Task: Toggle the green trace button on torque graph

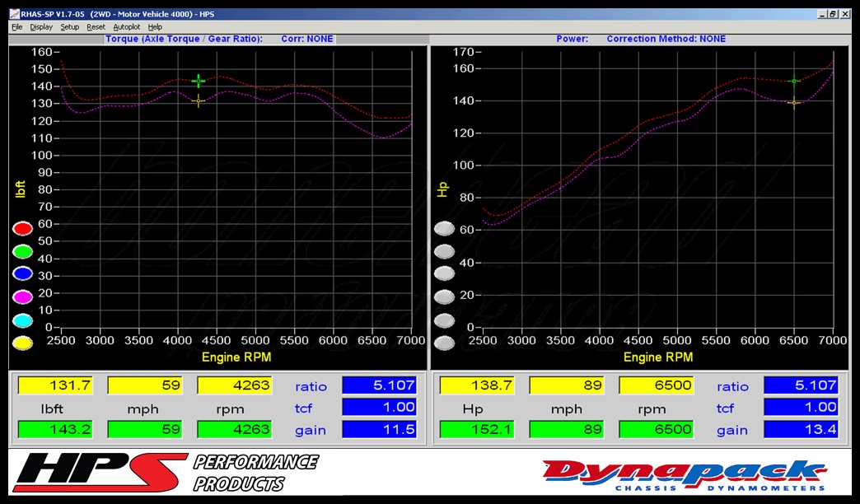Action: 22,251
